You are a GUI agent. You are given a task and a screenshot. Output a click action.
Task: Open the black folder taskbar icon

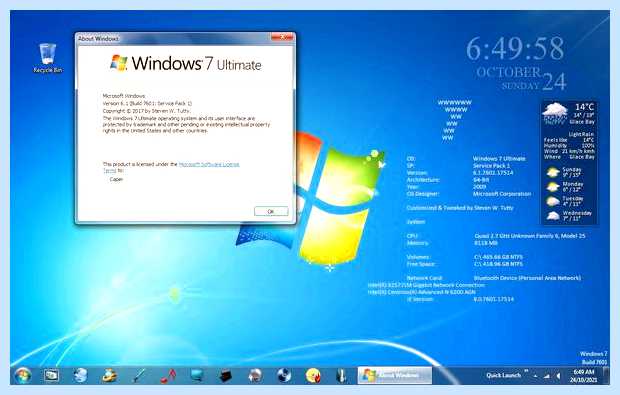(225, 375)
